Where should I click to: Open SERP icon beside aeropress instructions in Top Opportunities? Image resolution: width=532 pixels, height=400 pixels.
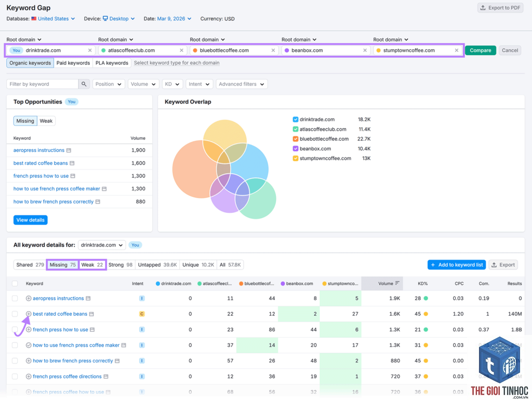(x=69, y=150)
